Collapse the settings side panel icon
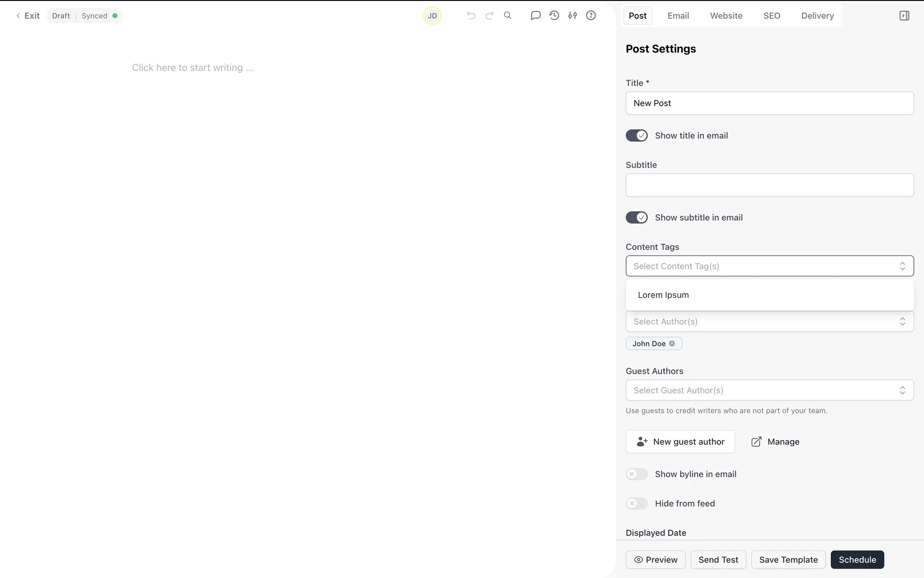Image resolution: width=924 pixels, height=578 pixels. point(904,15)
